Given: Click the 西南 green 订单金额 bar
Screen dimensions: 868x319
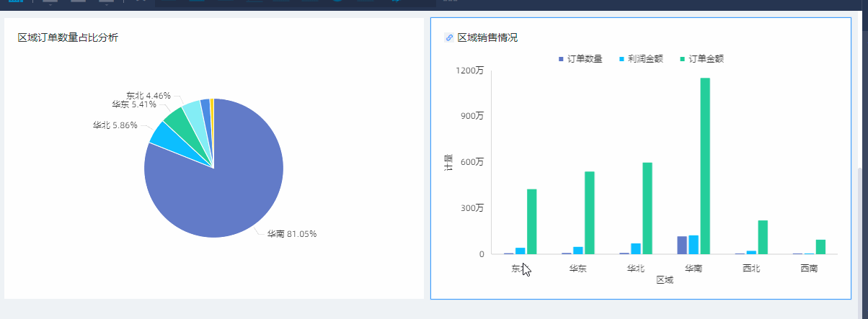Looking at the screenshot, I should pyautogui.click(x=820, y=247).
